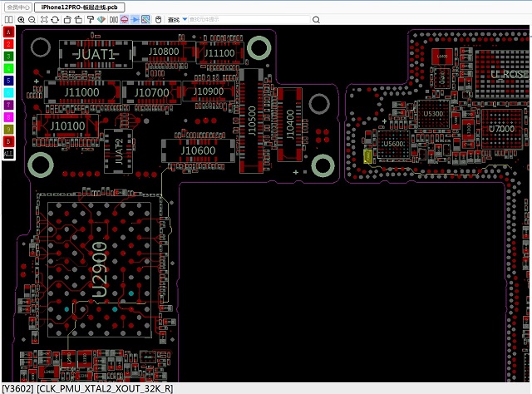Toggle the selected net-trace view button
532x394 pixels.
[x=145, y=19]
